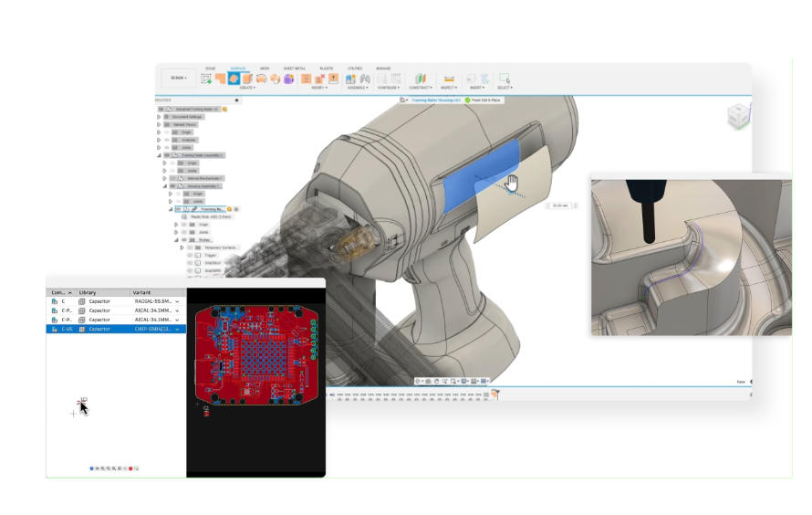Click the Create Sketch toolbar icon
The width and height of the screenshot is (812, 515).
(x=206, y=79)
